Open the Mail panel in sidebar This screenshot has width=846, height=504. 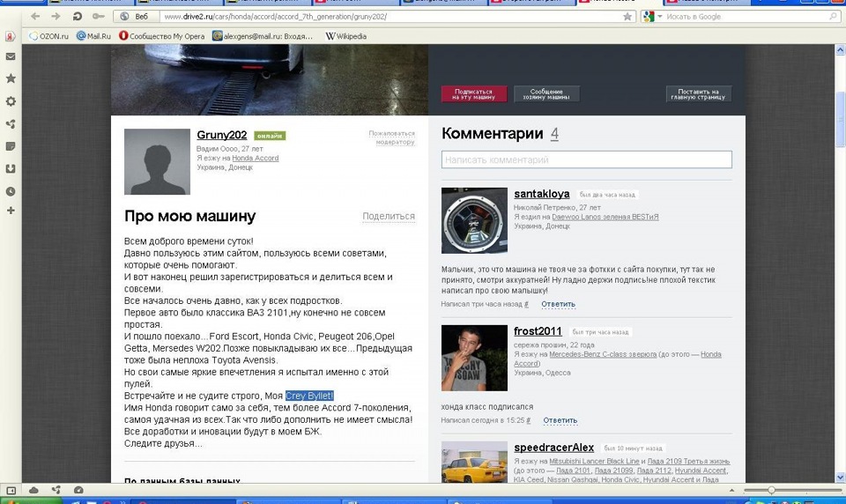click(x=11, y=56)
